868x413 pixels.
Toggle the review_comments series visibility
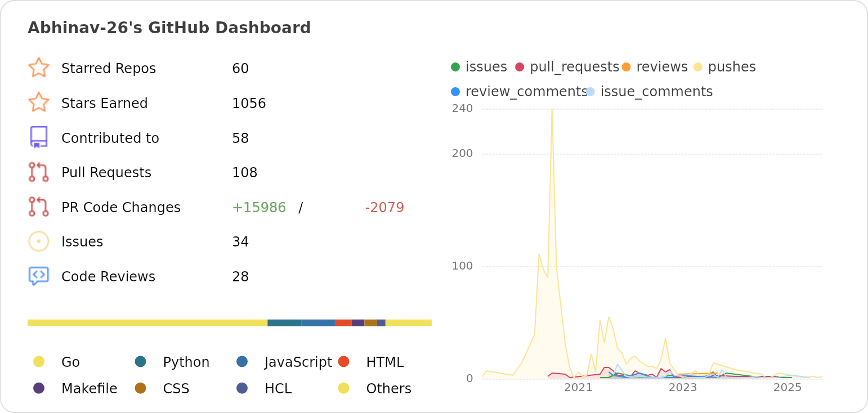(455, 91)
